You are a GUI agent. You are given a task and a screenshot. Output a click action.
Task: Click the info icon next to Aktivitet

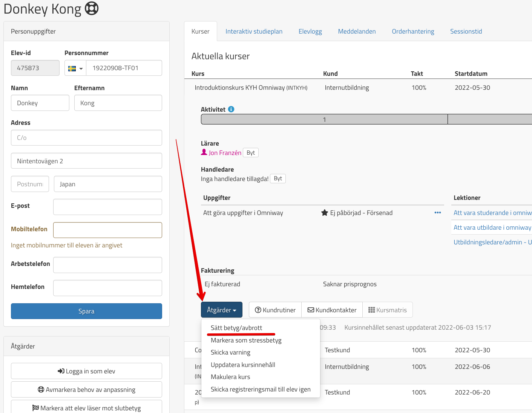(x=231, y=109)
